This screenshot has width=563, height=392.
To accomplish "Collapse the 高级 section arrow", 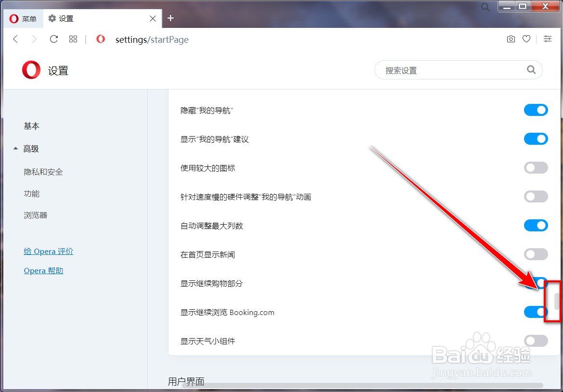I will click(15, 149).
